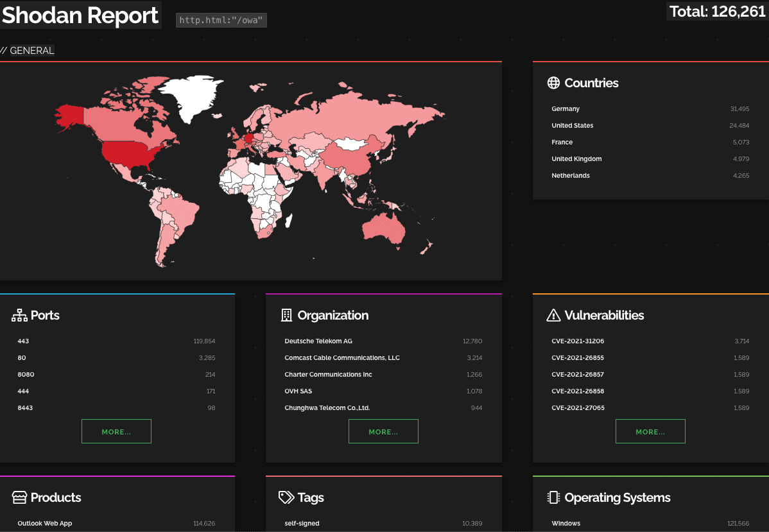Image resolution: width=769 pixels, height=532 pixels.
Task: Open MORE button under Ports
Action: point(116,431)
